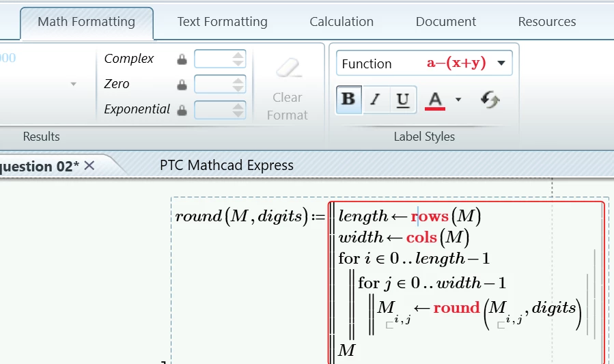Expand the result format dropdown arrow
This screenshot has height=364, width=614.
[73, 84]
